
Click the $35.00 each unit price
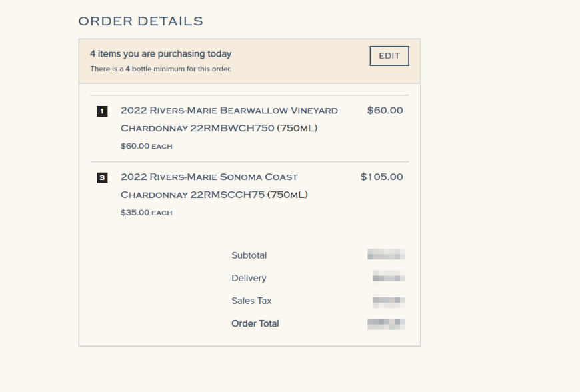[x=146, y=213]
